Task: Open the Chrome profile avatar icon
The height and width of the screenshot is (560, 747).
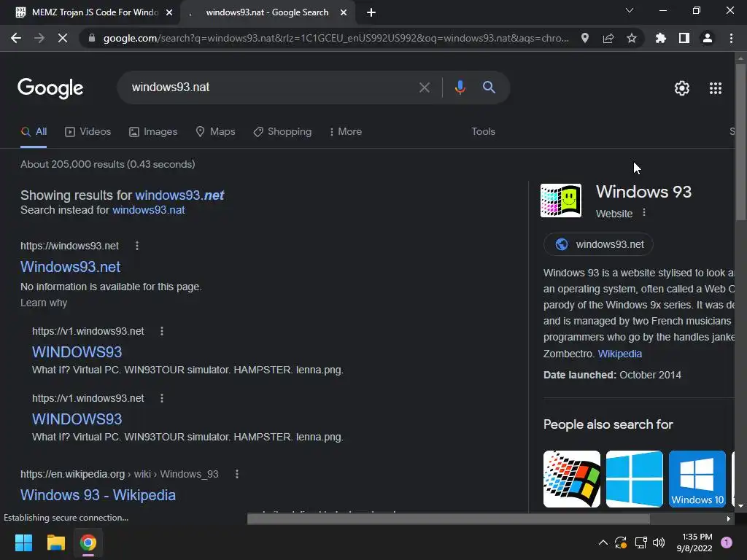Action: [708, 38]
